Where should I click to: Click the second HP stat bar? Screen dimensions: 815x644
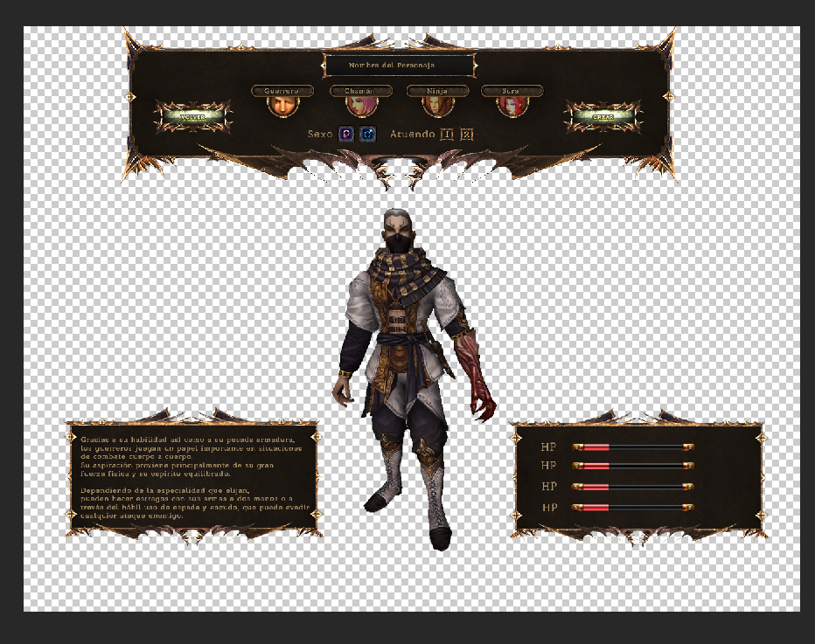(633, 466)
